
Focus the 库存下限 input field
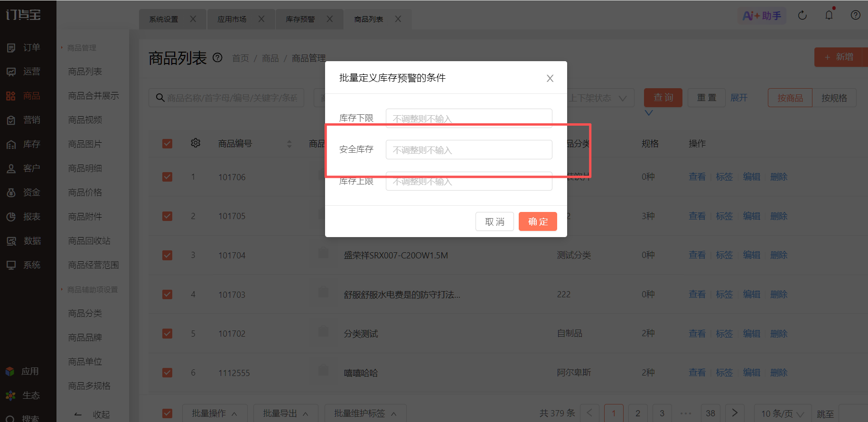coord(469,118)
